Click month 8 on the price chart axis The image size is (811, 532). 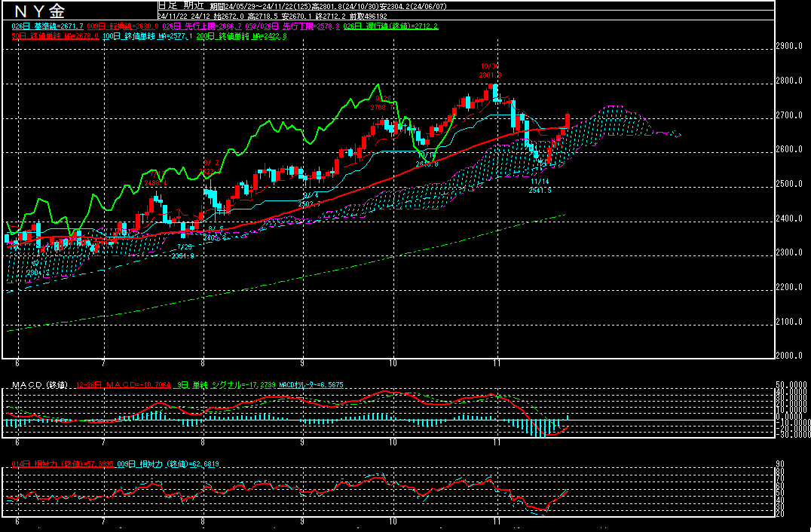pyautogui.click(x=203, y=363)
